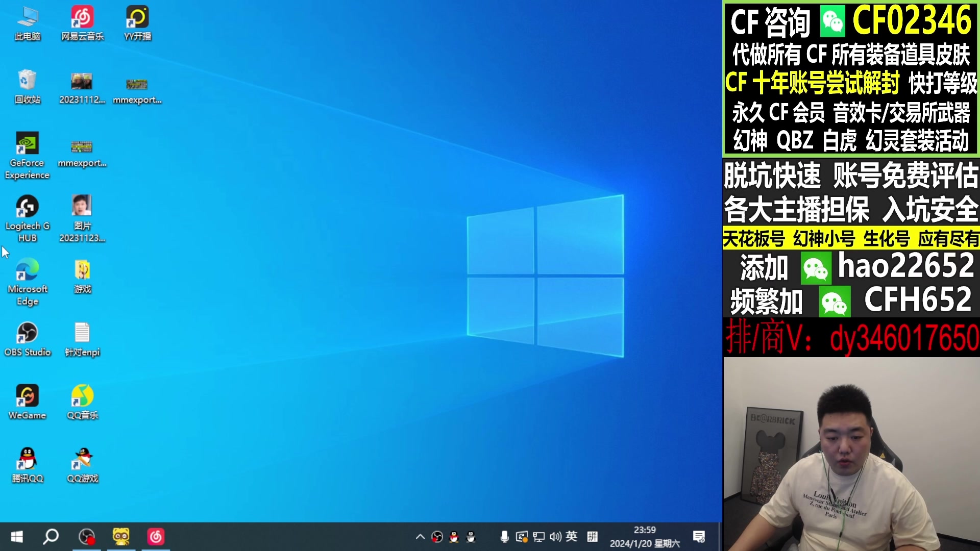This screenshot has width=980, height=551.
Task: Select the 腾讯QQ desktop shortcut
Action: pos(28,465)
